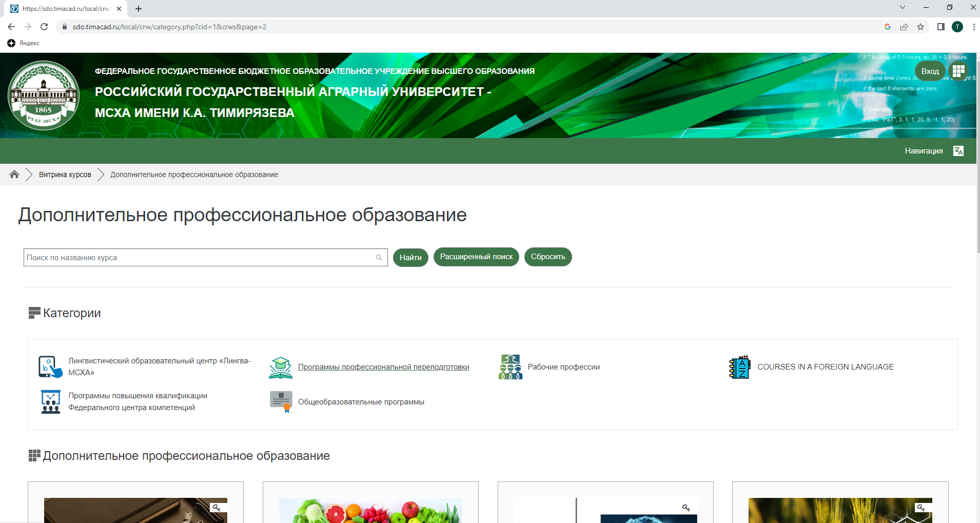Focus the course name search field
This screenshot has width=980, height=523.
click(200, 258)
